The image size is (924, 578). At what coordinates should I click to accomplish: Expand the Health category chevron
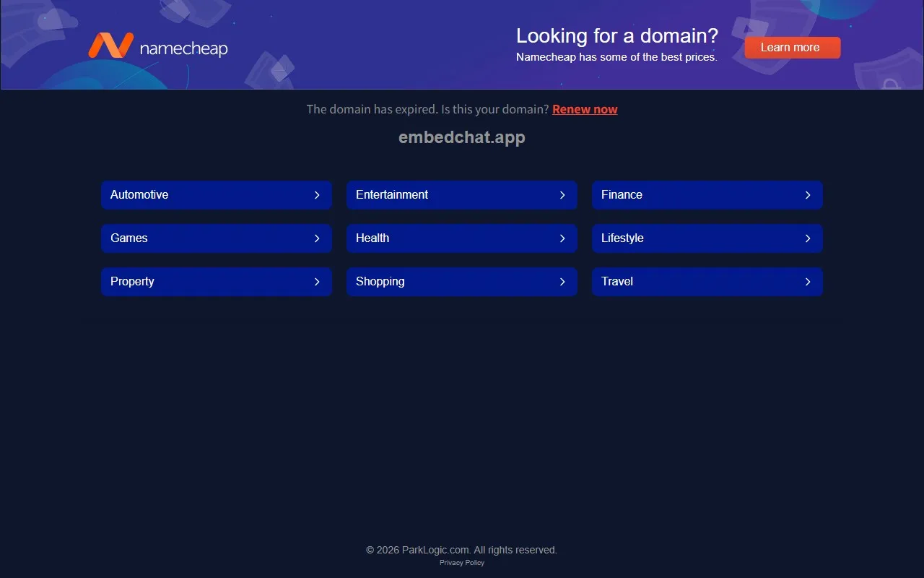[x=562, y=238]
